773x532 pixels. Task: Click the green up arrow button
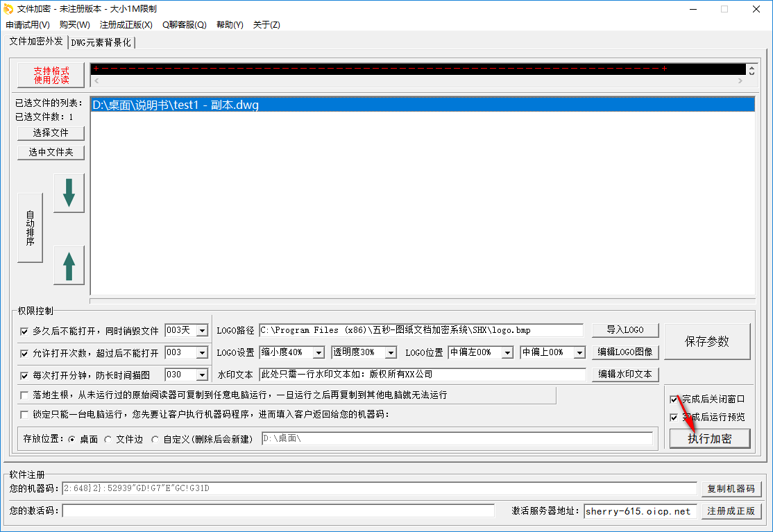(x=69, y=266)
